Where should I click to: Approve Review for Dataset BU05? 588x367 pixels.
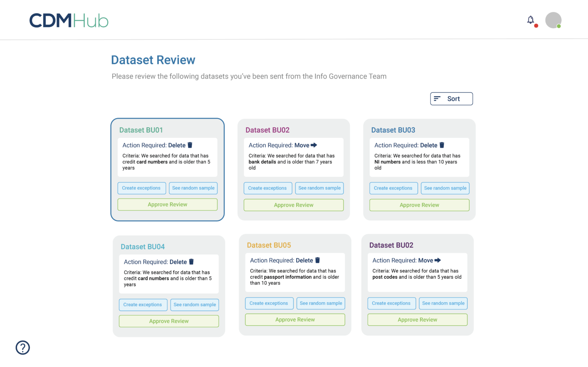295,319
